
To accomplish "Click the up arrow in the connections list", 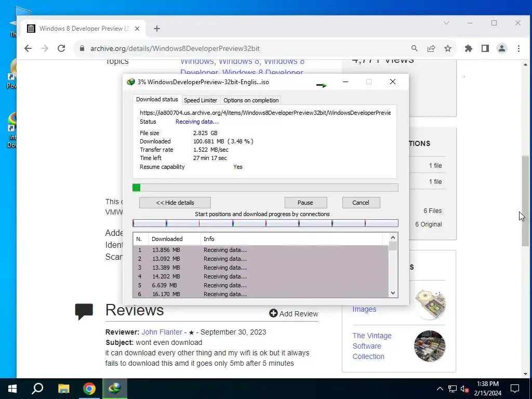I will (393, 237).
